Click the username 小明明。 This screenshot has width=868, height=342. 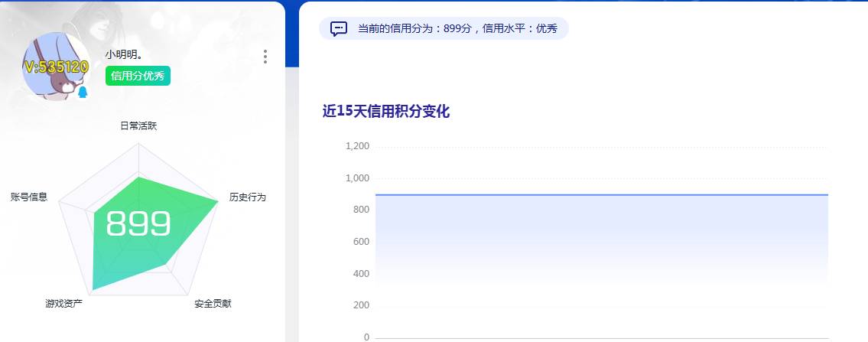coord(125,54)
